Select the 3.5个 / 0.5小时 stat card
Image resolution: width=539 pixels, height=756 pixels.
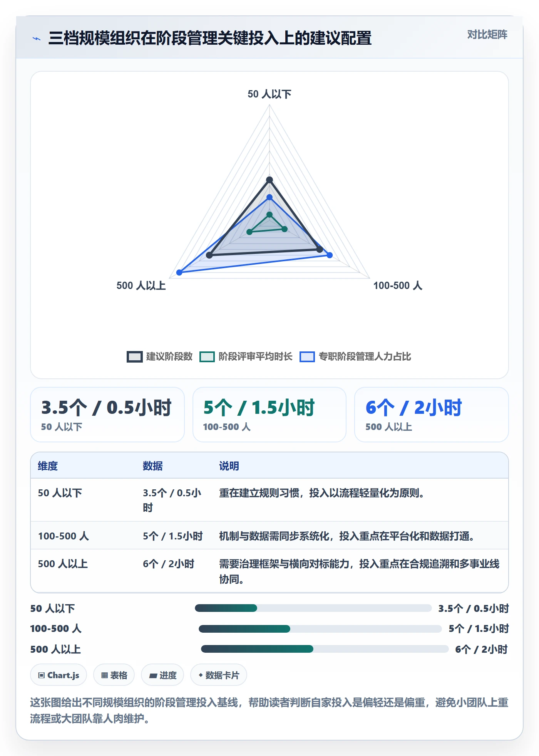coord(107,415)
